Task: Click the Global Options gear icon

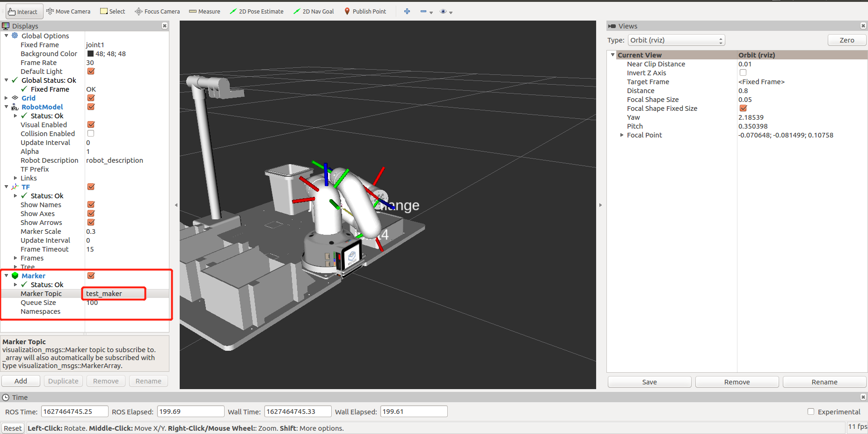Action: point(15,36)
